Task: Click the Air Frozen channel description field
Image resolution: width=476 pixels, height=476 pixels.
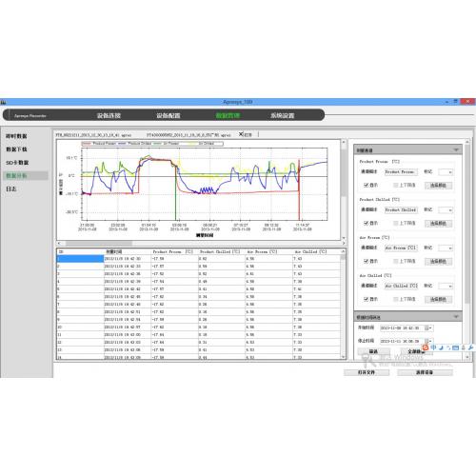Action: [x=401, y=248]
